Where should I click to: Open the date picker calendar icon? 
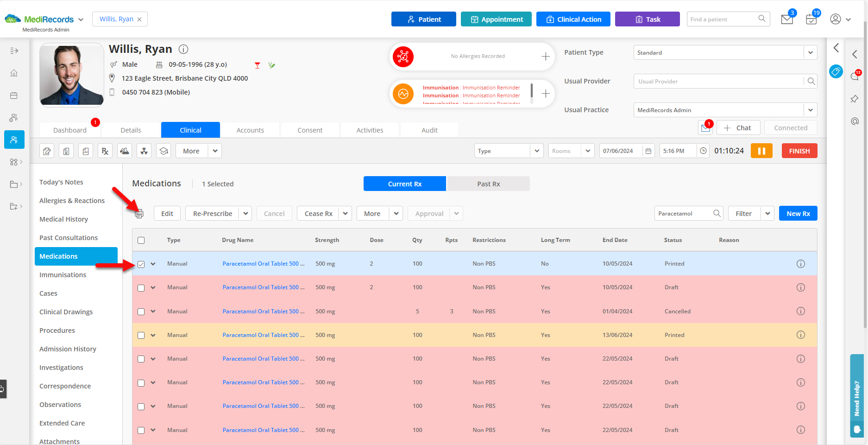[x=648, y=151]
